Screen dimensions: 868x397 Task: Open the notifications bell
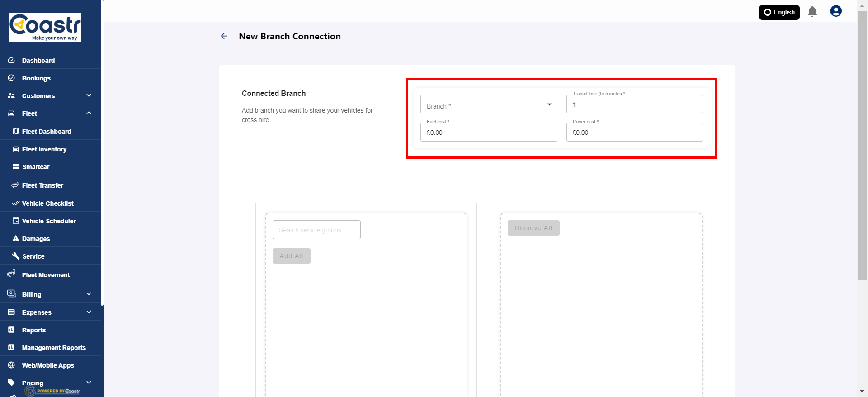(x=812, y=12)
